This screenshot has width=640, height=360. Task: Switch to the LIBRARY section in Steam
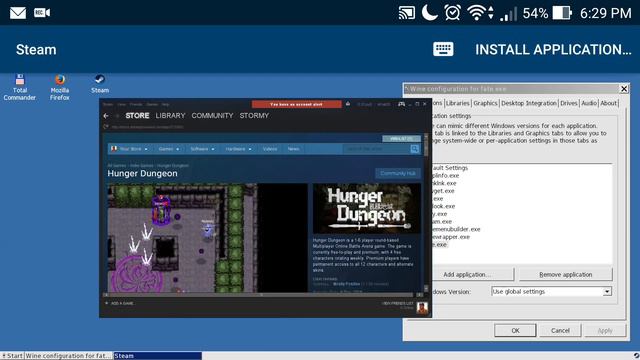click(x=170, y=116)
